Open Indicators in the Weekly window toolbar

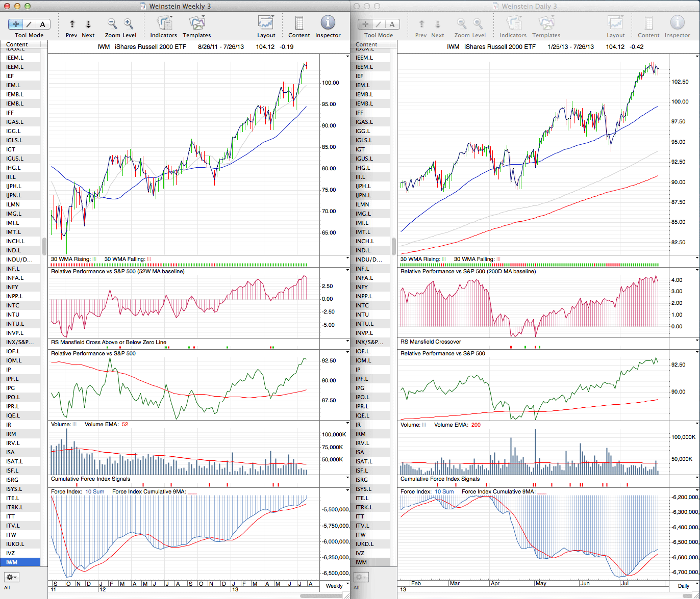point(164,23)
